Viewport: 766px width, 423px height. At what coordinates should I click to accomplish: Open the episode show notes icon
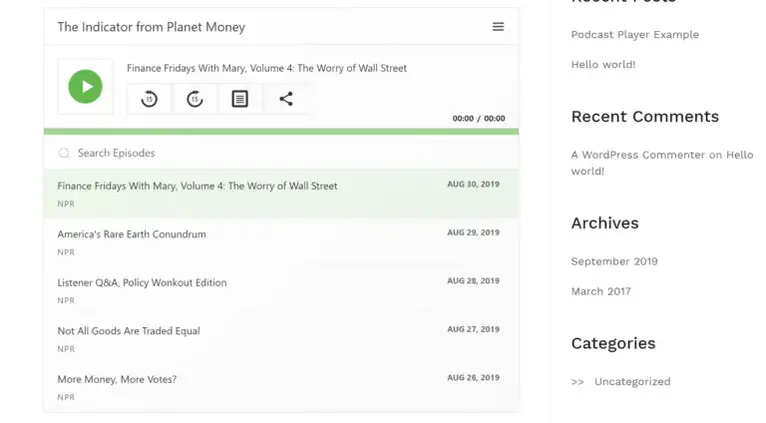click(x=240, y=99)
